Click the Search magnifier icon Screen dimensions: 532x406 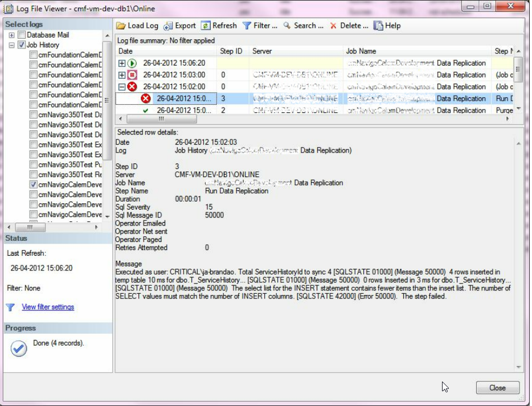[x=287, y=26]
